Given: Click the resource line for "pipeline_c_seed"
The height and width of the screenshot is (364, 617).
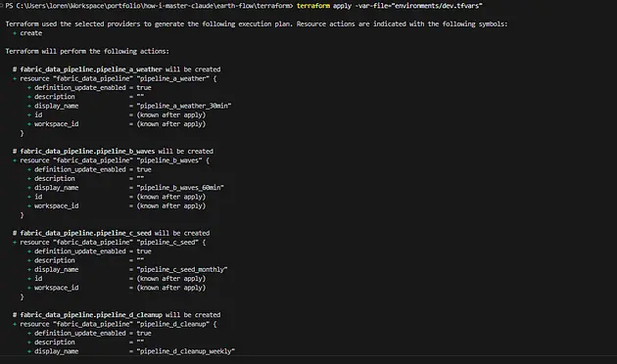Looking at the screenshot, I should tap(109, 242).
